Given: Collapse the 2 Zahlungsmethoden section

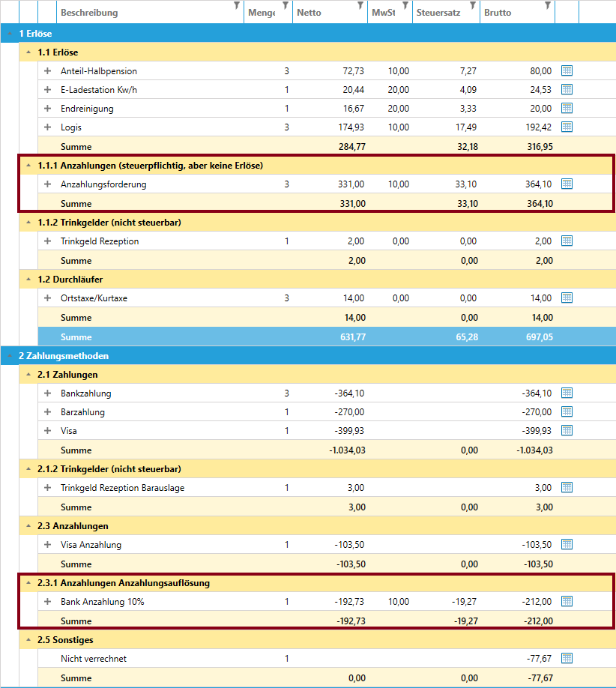Looking at the screenshot, I should [10, 355].
